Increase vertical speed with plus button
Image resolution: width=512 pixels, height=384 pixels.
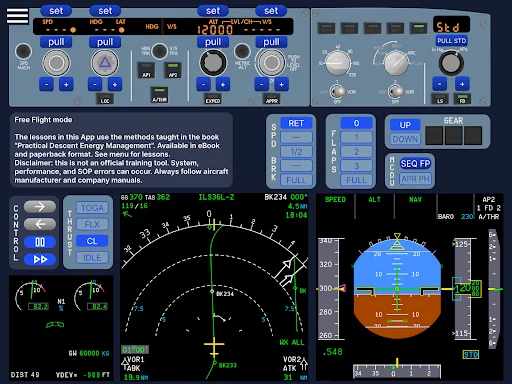pyautogui.click(x=281, y=84)
